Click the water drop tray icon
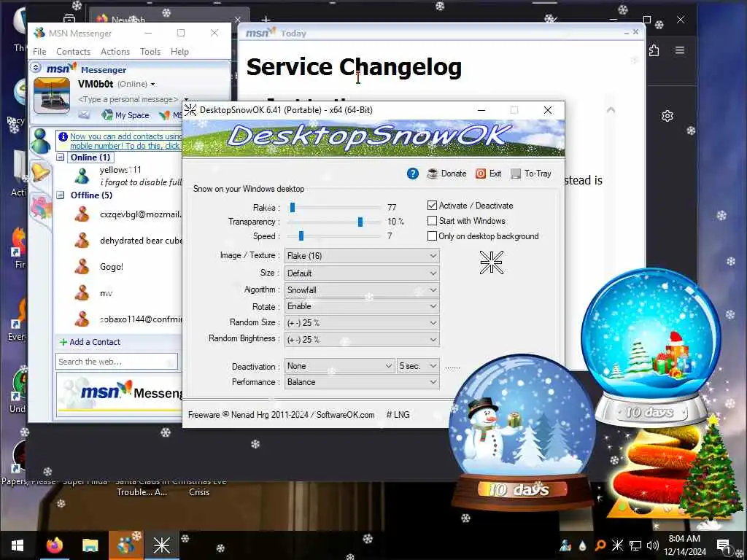This screenshot has height=560, width=747. 583,545
